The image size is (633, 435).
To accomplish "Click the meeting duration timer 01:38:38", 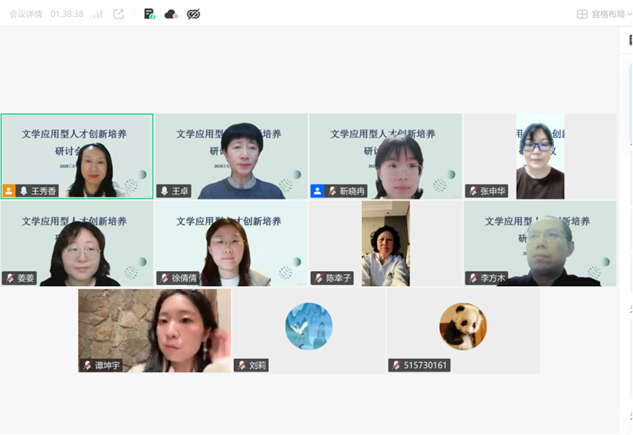I will (x=66, y=14).
